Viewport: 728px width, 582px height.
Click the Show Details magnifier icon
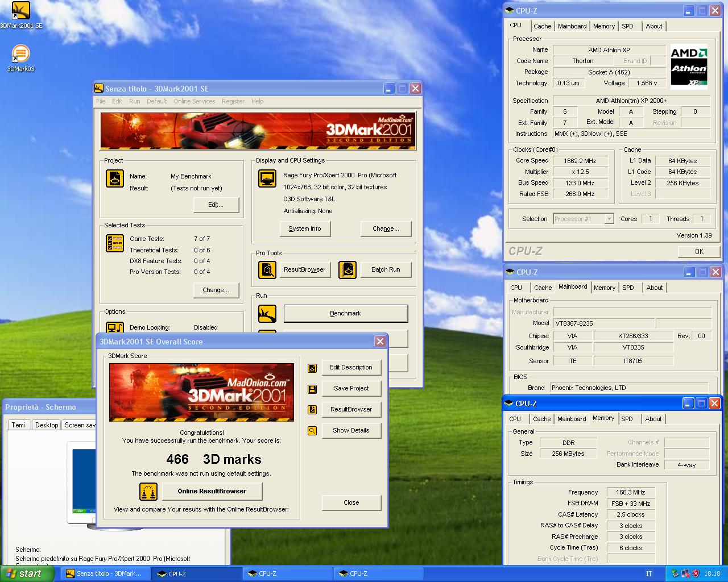[x=312, y=431]
